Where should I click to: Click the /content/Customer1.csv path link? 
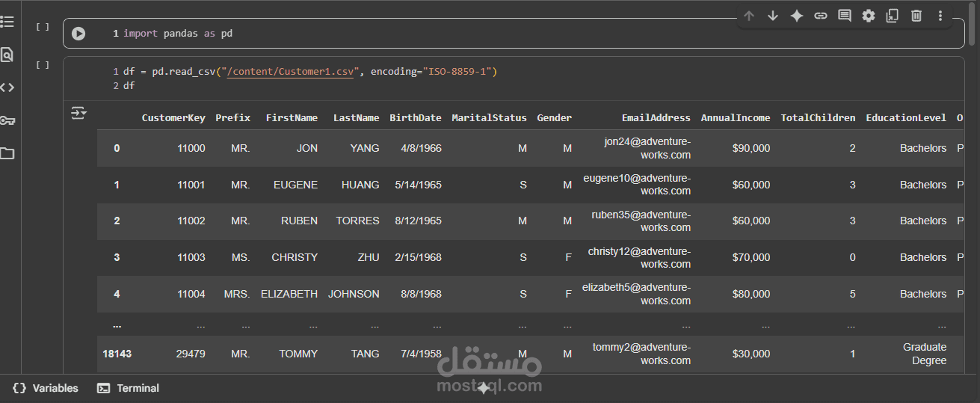click(289, 72)
